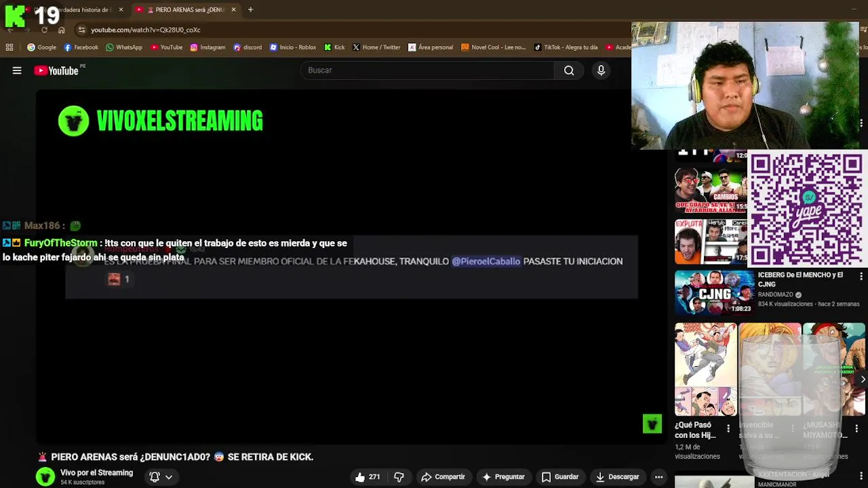
Task: Open the Inicio - Roblox bookmark
Action: [293, 47]
